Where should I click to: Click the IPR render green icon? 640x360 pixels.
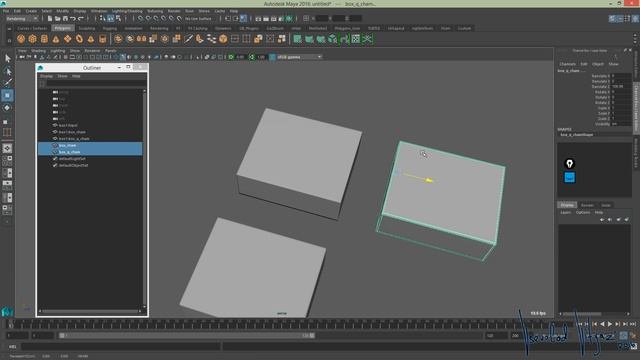point(289,18)
